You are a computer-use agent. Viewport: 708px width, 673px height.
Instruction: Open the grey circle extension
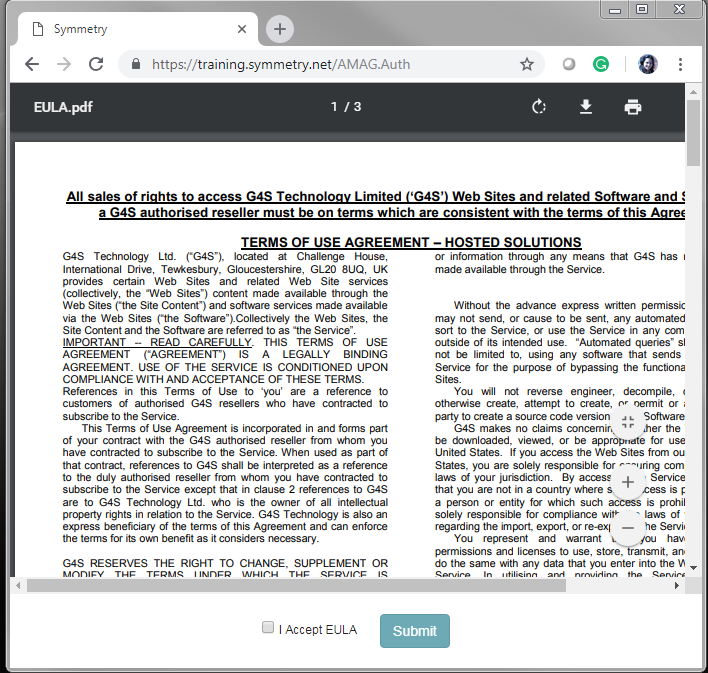click(569, 65)
